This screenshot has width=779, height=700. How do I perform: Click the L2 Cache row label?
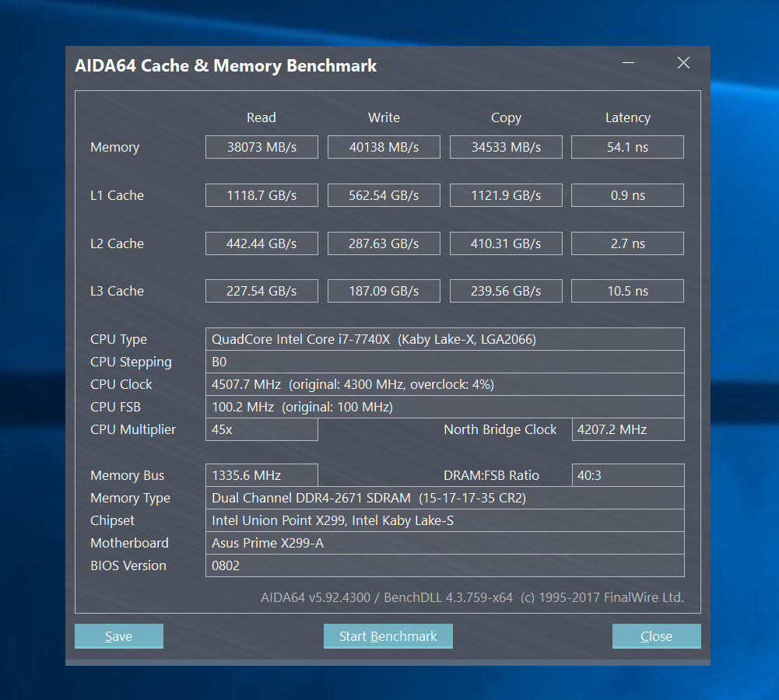tap(117, 243)
